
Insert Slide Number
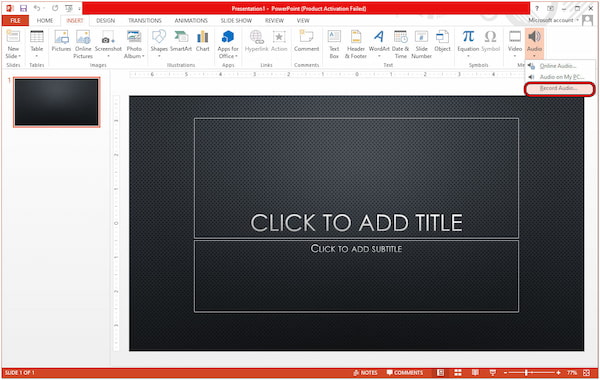click(x=421, y=44)
